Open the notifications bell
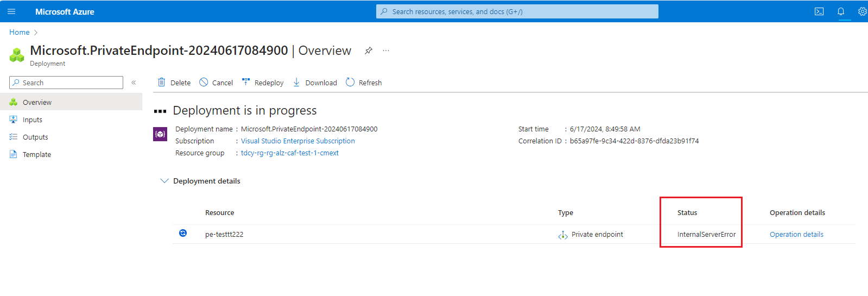Image resolution: width=868 pixels, height=296 pixels. tap(841, 11)
